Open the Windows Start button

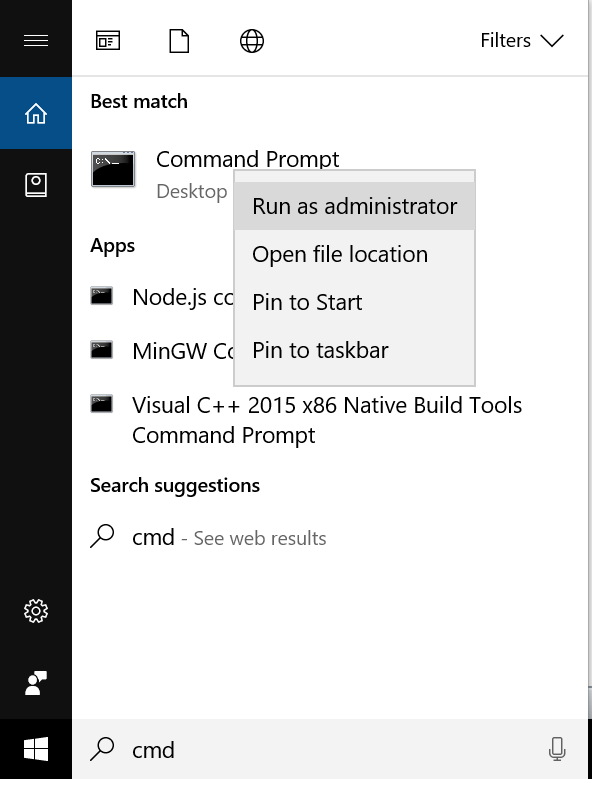[x=36, y=749]
